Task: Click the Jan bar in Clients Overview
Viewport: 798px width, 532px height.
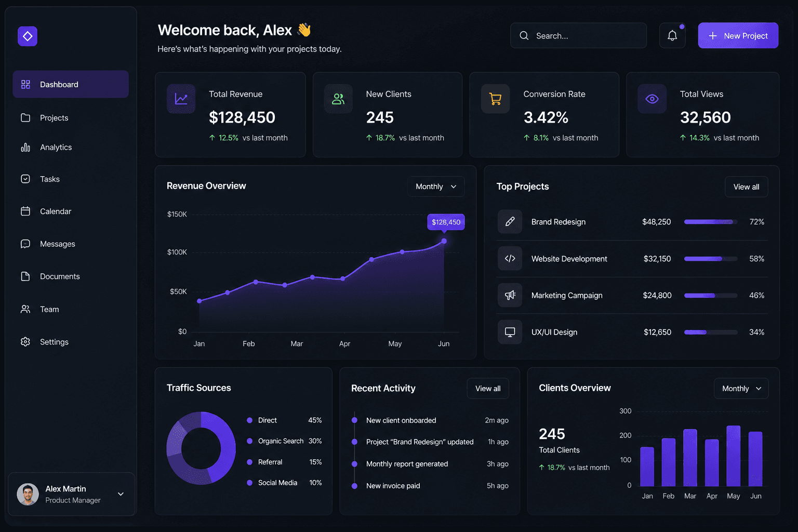Action: pyautogui.click(x=647, y=467)
